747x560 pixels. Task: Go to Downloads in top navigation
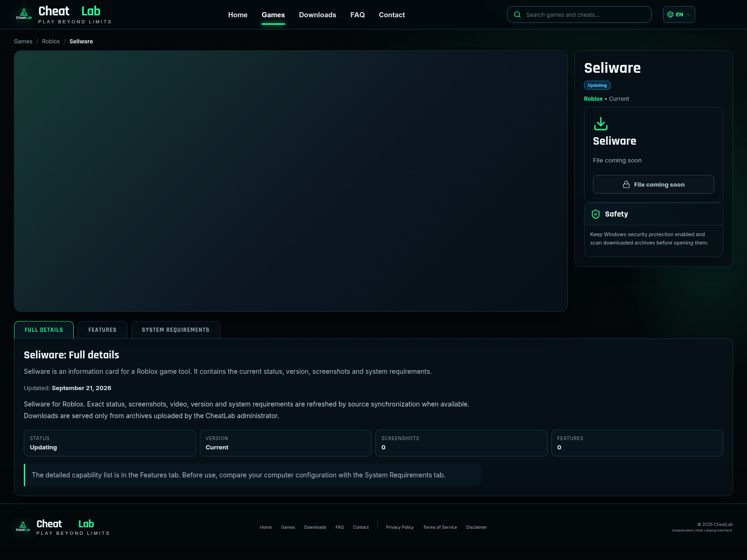317,15
